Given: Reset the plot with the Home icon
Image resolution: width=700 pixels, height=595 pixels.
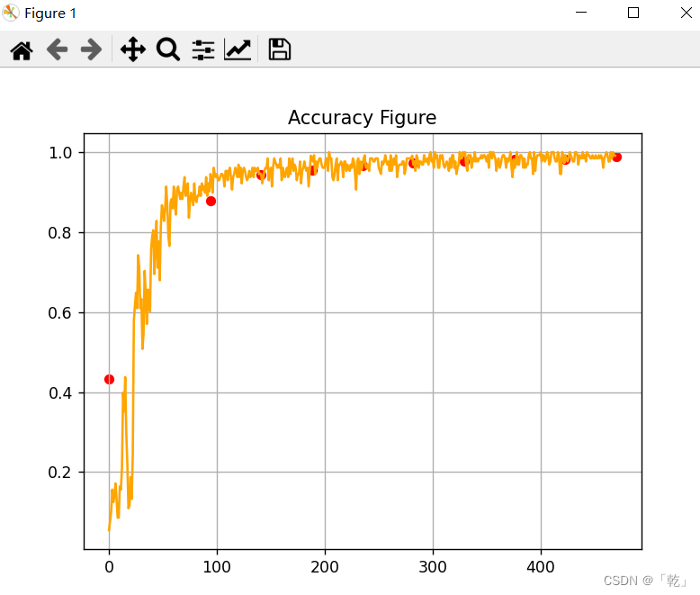Looking at the screenshot, I should point(22,50).
